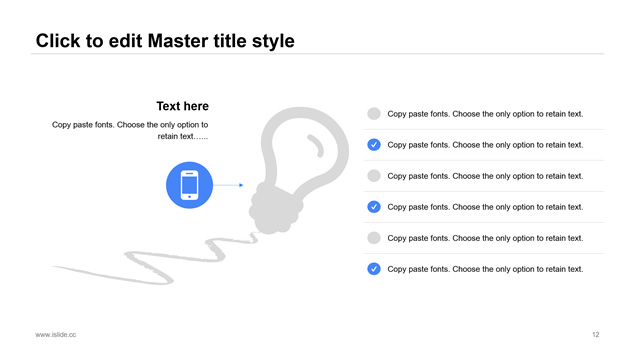Viewport: 635px width, 361px height.
Task: Click the blue smartphone circle icon
Action: (x=189, y=185)
